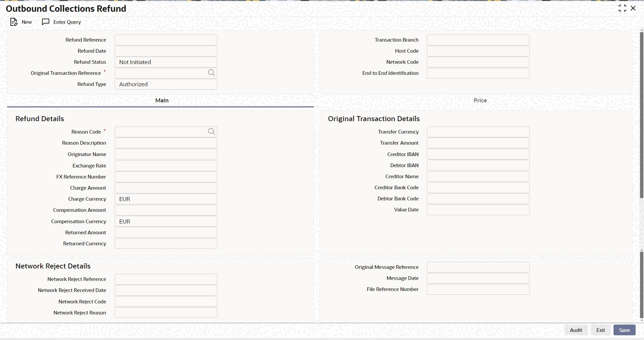Focus the Creditor Name field
The height and width of the screenshot is (340, 644).
coord(478,177)
